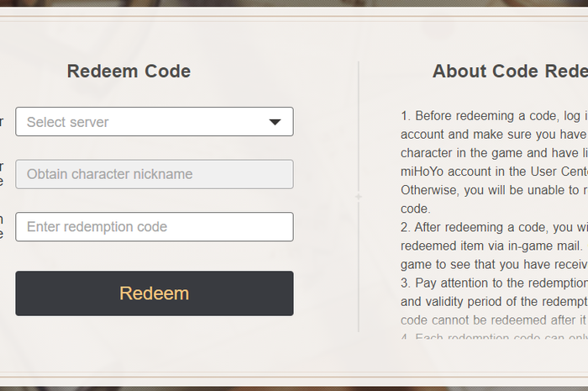588x391 pixels.
Task: Click the diamond ornament on the divider
Action: tap(359, 197)
